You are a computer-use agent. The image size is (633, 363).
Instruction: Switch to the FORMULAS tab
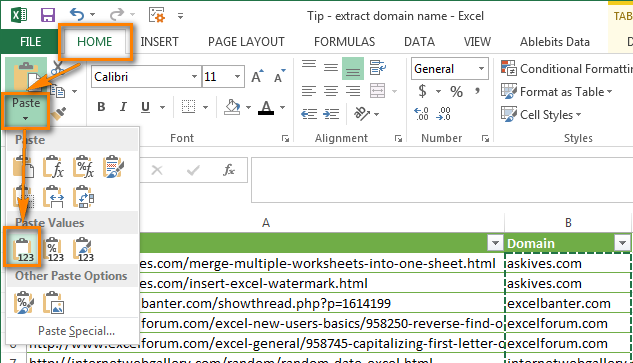click(x=344, y=42)
